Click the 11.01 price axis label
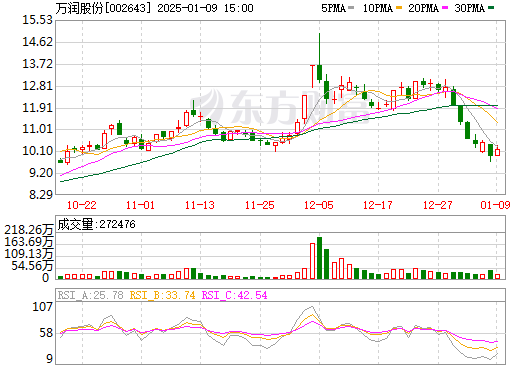 [38, 129]
